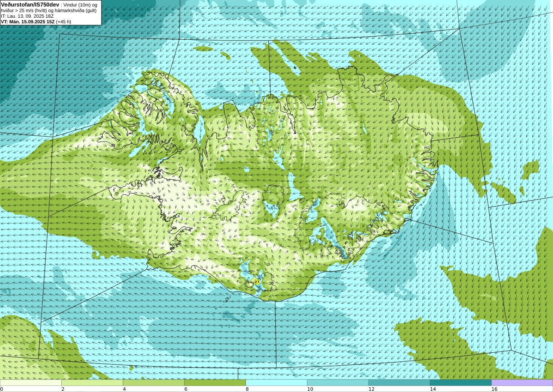
Task: Click the initial time line 'IT: Lau. 13. 09. 2025 18Z'
Action: pyautogui.click(x=27, y=16)
